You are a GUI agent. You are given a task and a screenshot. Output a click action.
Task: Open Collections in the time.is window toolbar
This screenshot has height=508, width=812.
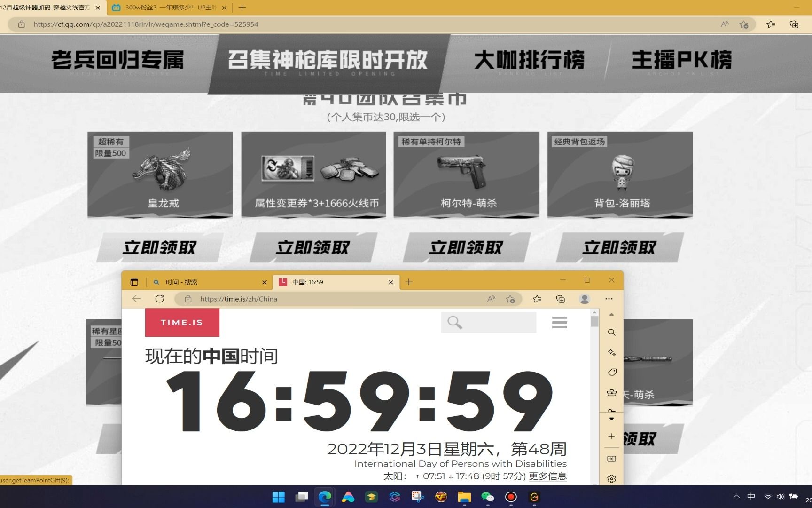click(x=560, y=299)
